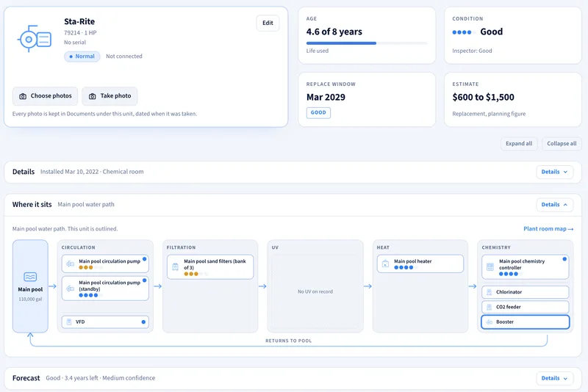588x392 pixels.
Task: Click the Collapse all button
Action: click(562, 144)
